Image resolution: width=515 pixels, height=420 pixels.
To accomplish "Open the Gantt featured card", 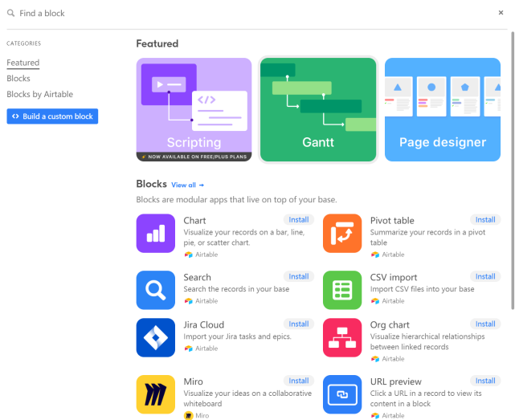I will pyautogui.click(x=318, y=110).
